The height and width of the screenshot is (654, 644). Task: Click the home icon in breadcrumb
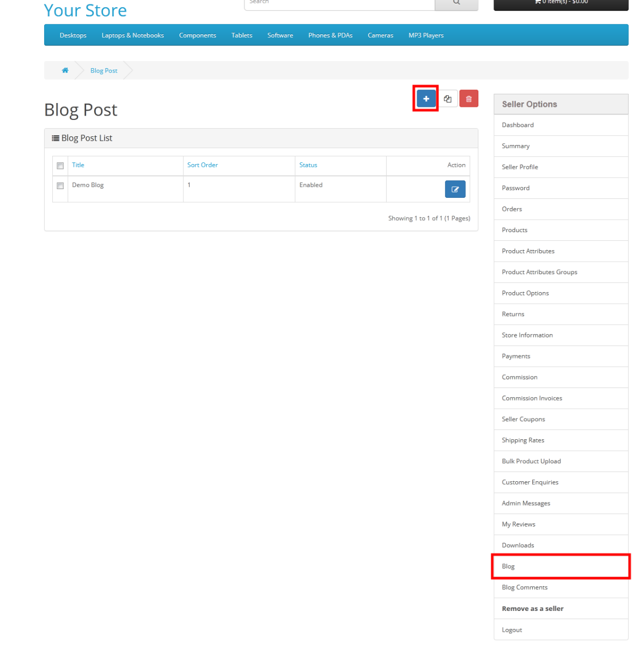coord(65,70)
